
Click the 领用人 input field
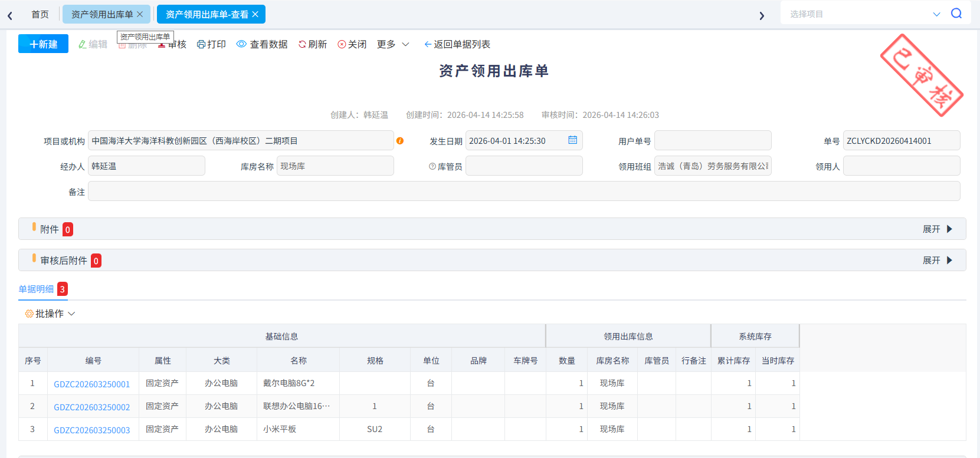coord(902,166)
